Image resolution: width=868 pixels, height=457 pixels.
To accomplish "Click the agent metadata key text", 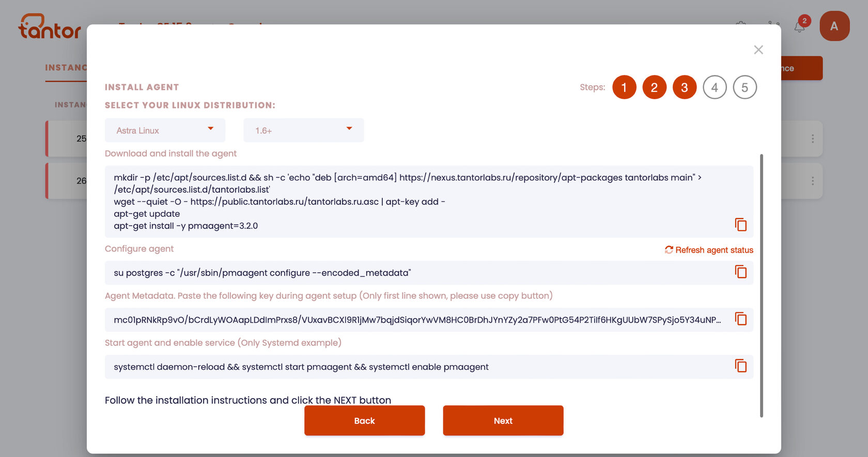I will tap(417, 319).
